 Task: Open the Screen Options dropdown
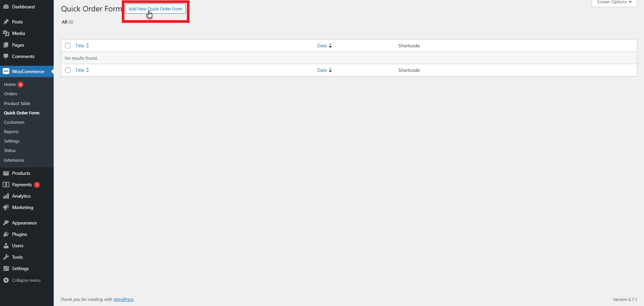pos(614,2)
